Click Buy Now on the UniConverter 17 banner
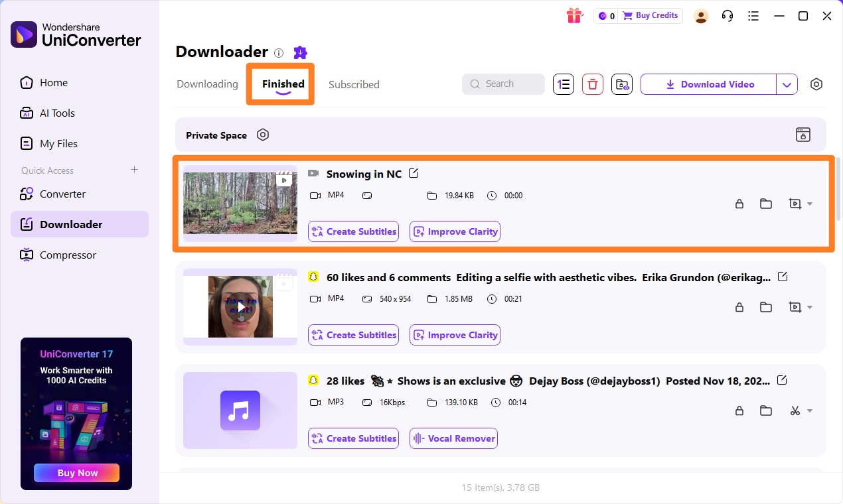 76,472
